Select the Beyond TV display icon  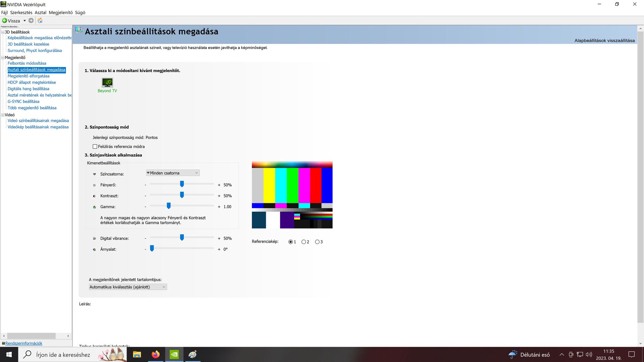[x=107, y=83]
